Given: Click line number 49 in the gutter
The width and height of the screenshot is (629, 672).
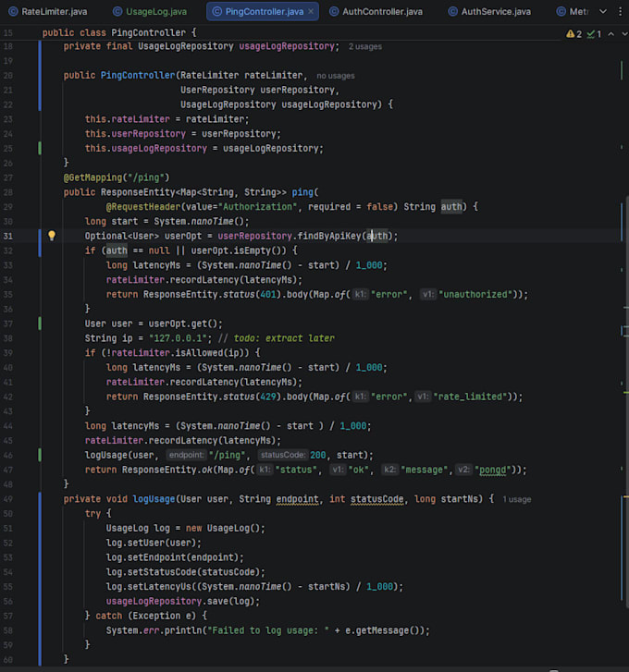Looking at the screenshot, I should pyautogui.click(x=8, y=499).
